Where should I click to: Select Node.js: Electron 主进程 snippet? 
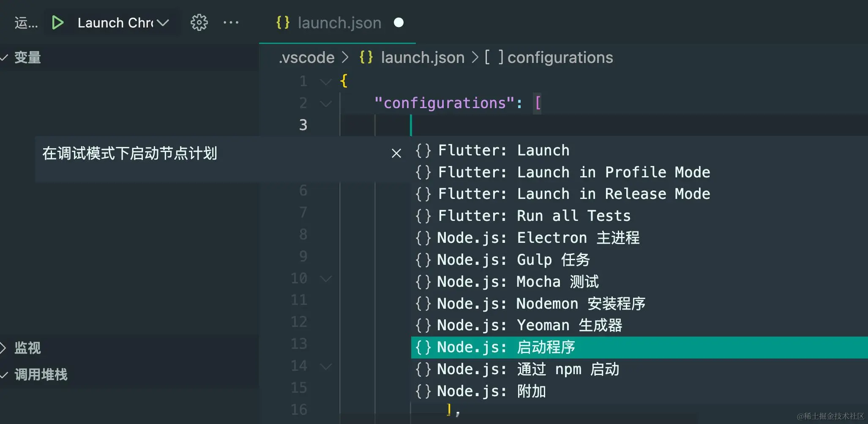(x=639, y=238)
